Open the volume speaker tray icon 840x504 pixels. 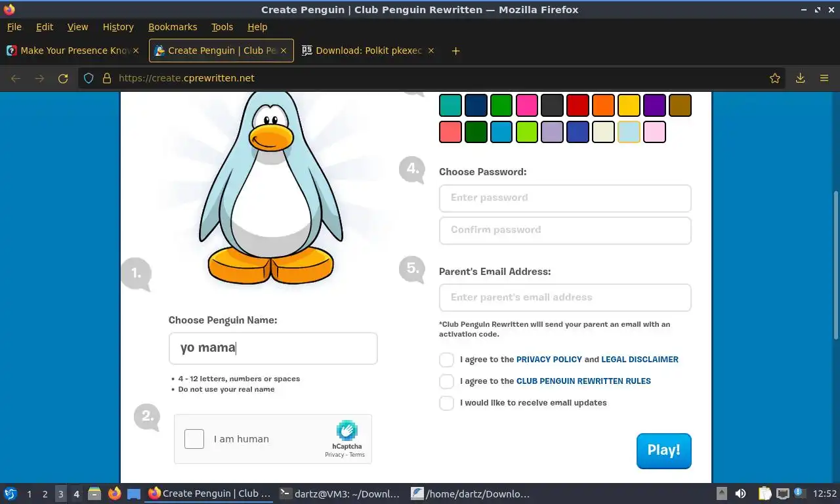click(x=740, y=493)
